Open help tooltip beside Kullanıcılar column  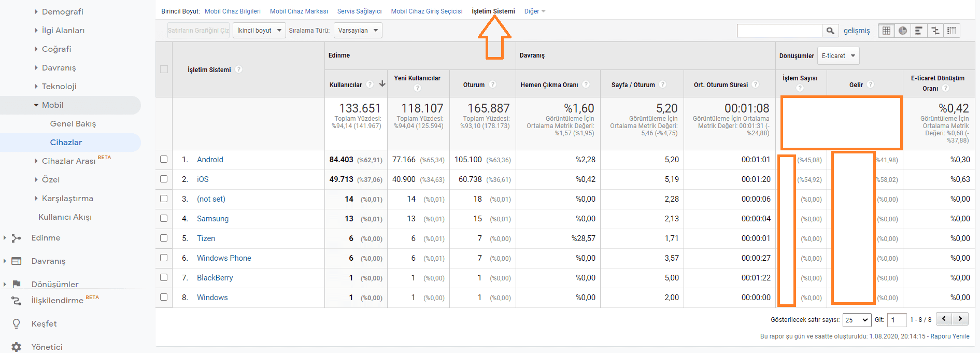tap(370, 84)
